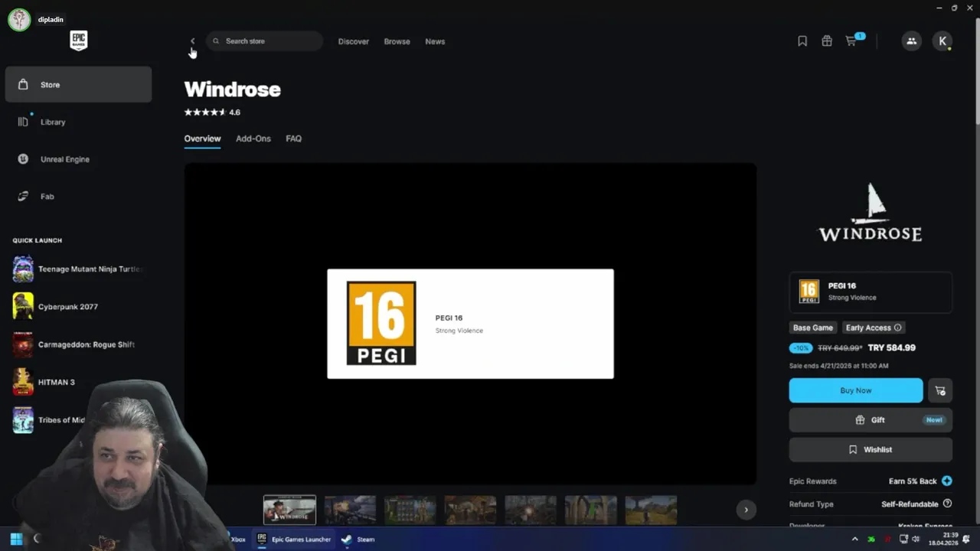This screenshot has height=551, width=980.
Task: Select the fifth media thumbnail
Action: 531,510
